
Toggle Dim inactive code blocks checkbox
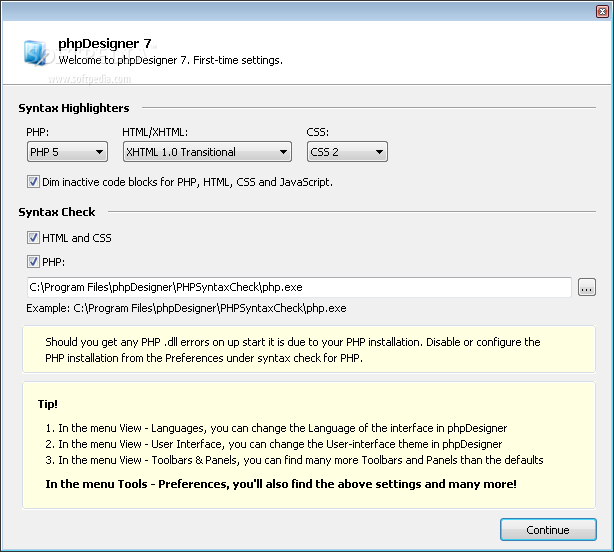pyautogui.click(x=33, y=182)
